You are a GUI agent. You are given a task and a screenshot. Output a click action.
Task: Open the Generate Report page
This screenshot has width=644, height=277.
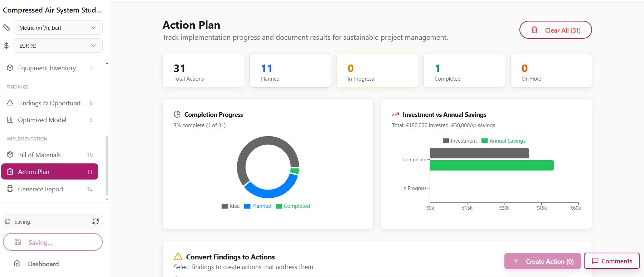tap(50, 189)
